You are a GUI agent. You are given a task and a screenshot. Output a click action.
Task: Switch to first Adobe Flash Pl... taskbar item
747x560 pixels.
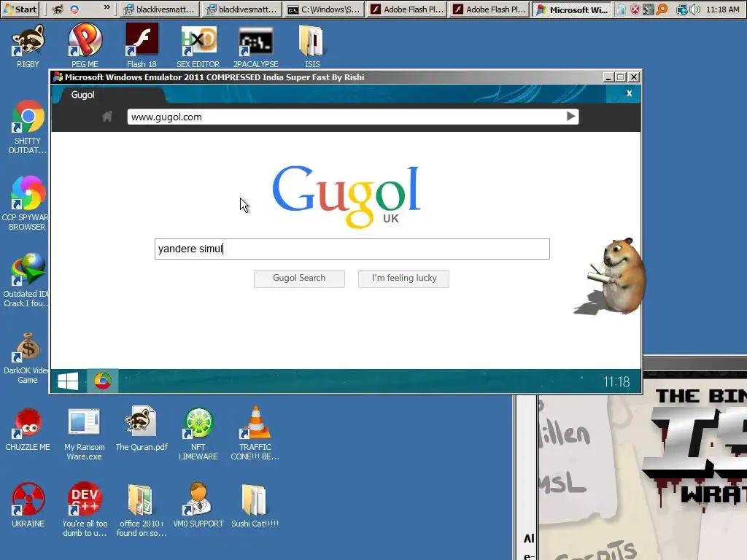406,9
